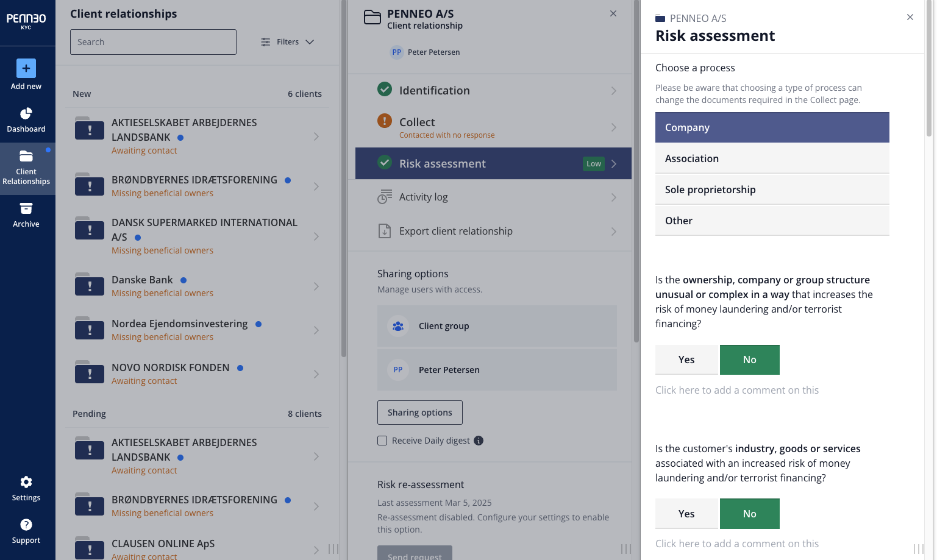
Task: Click the PP avatar beside Peter Petersen header
Action: [x=397, y=52]
